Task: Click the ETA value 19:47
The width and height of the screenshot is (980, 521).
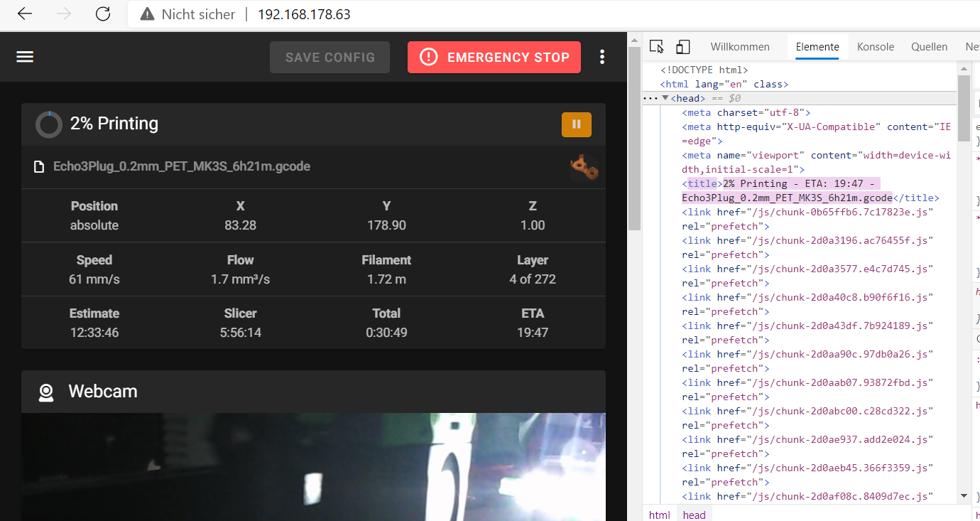Action: 533,333
